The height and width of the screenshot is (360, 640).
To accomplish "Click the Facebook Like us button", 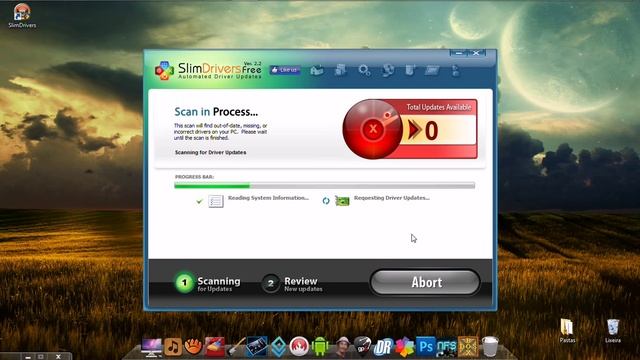I will point(285,70).
